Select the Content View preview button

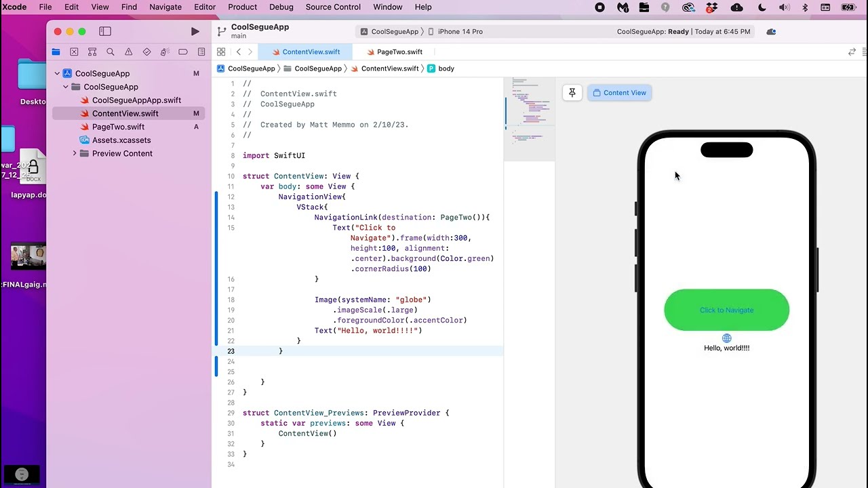tap(620, 93)
